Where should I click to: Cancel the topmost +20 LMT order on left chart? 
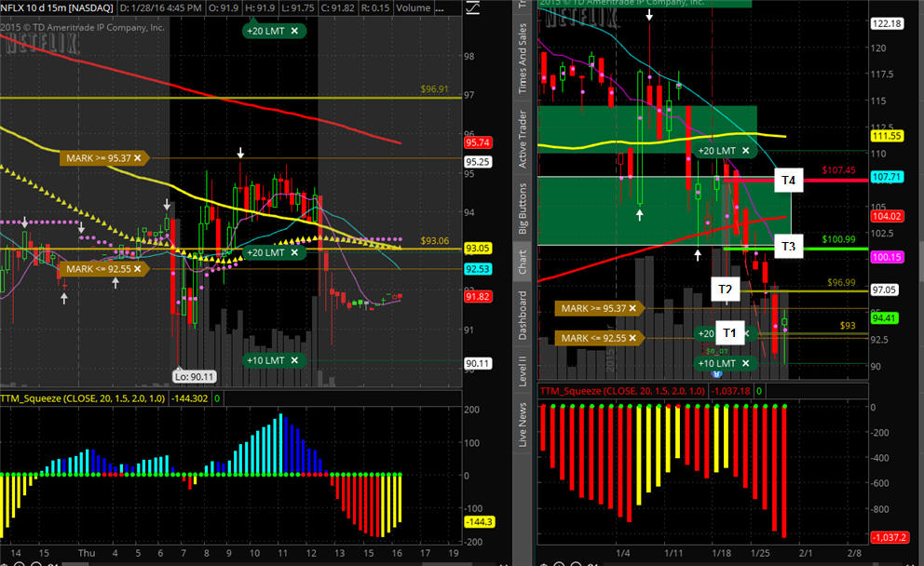294,31
